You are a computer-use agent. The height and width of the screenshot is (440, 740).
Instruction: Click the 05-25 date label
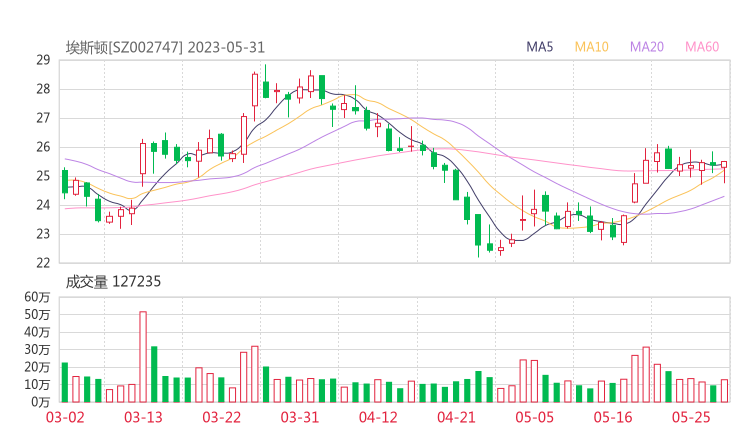click(691, 417)
